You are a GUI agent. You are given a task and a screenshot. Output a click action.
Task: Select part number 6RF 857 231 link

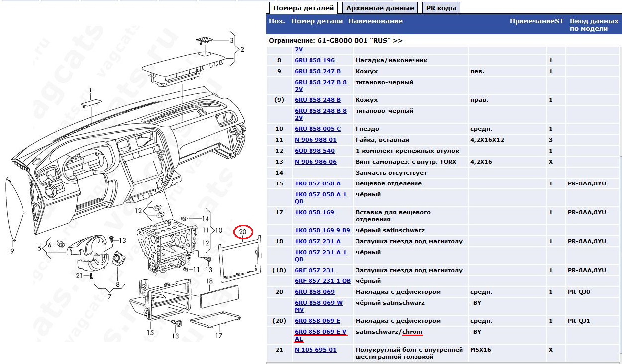pyautogui.click(x=314, y=270)
